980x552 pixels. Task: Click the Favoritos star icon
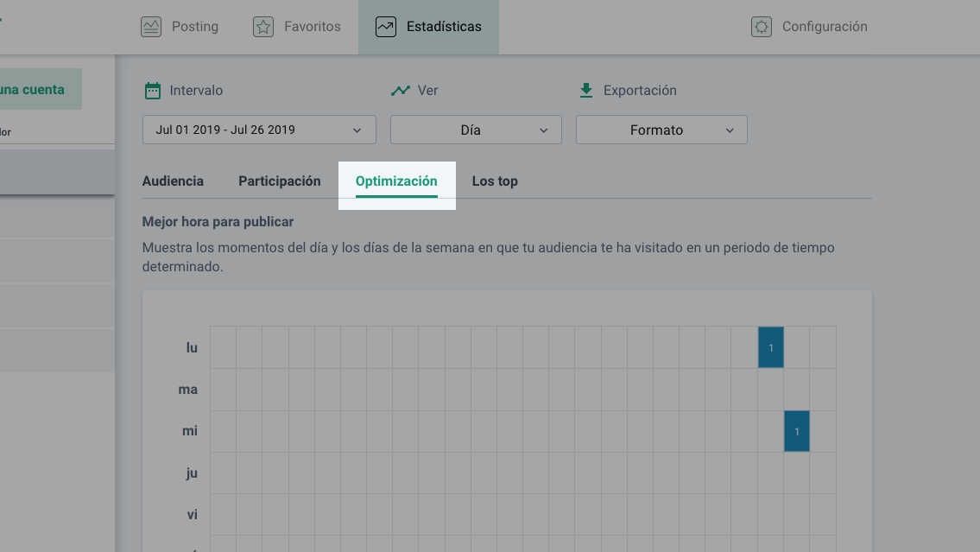click(263, 27)
